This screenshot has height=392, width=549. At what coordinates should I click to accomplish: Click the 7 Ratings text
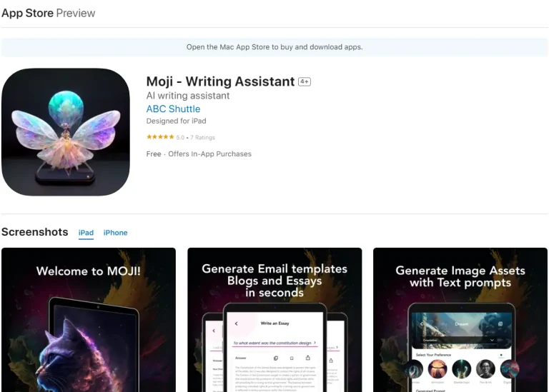click(202, 137)
